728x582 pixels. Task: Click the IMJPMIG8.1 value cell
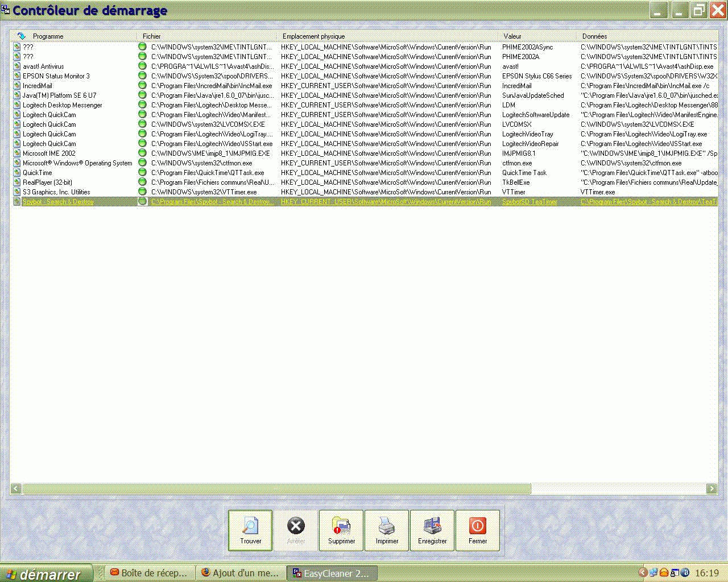(519, 153)
